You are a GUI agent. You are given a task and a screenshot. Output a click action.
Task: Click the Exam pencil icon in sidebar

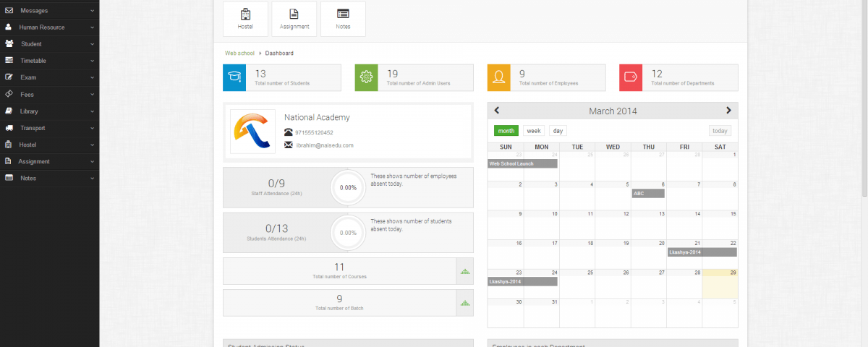pyautogui.click(x=9, y=77)
